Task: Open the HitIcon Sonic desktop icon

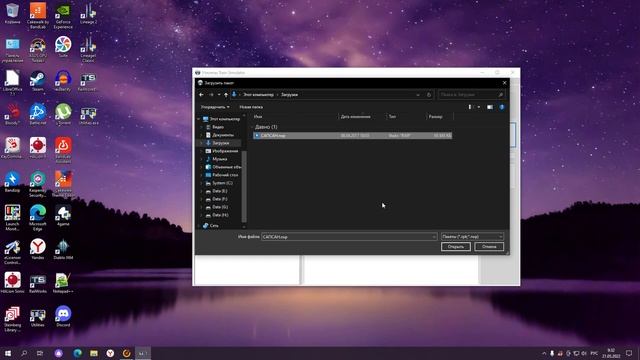Action: point(12,283)
